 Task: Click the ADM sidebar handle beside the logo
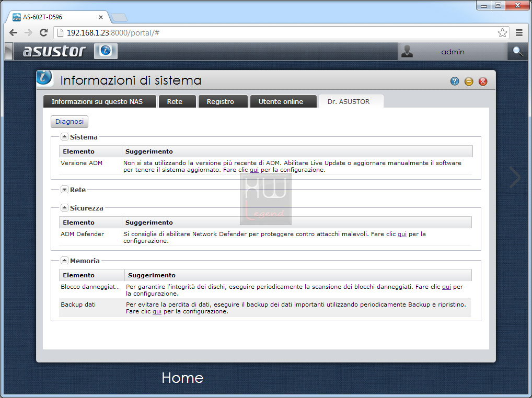(x=9, y=52)
